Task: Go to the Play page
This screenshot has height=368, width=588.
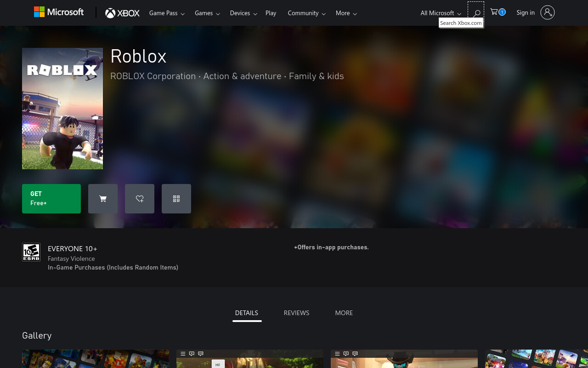Action: click(271, 13)
